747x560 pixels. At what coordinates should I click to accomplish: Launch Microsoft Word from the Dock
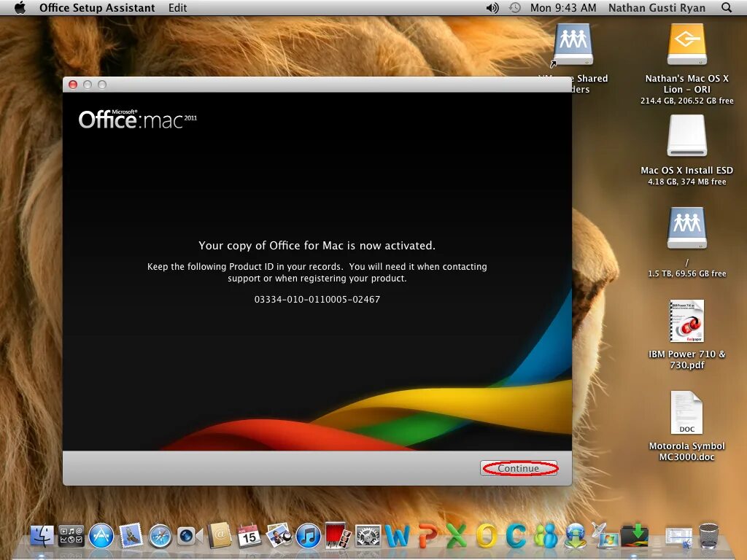point(398,535)
